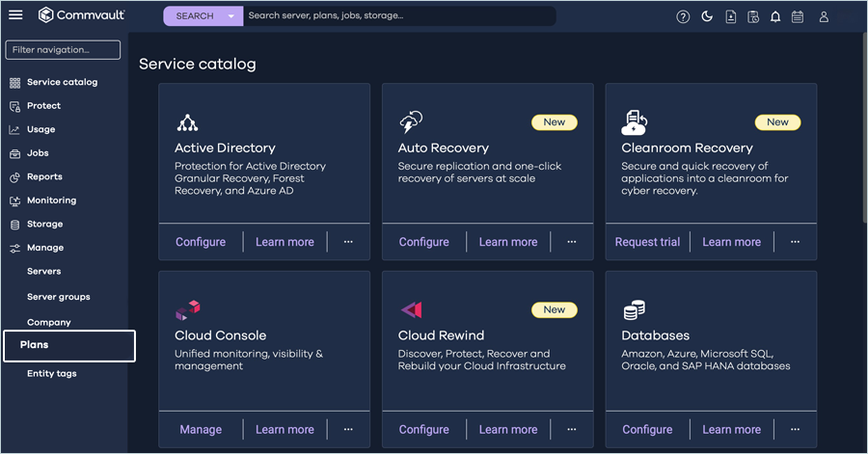Image resolution: width=868 pixels, height=454 pixels.
Task: Expand the Manage section in the sidebar
Action: (x=45, y=248)
